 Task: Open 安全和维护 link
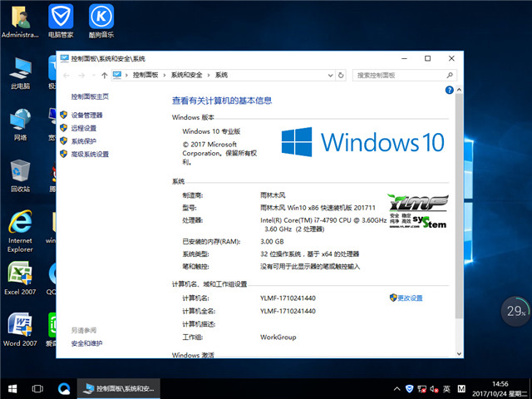point(86,343)
